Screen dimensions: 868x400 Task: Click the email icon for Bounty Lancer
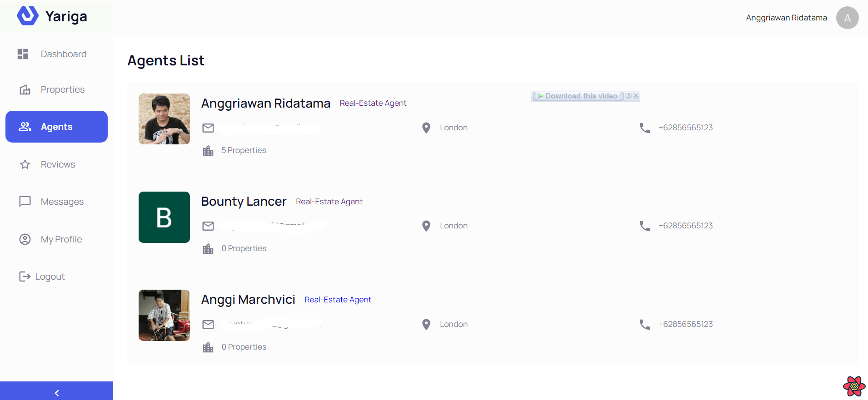(x=208, y=226)
